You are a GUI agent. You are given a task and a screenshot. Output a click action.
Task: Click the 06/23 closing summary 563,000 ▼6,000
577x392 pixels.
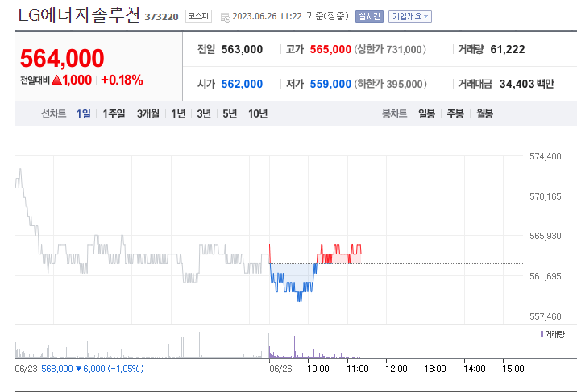pos(93,369)
